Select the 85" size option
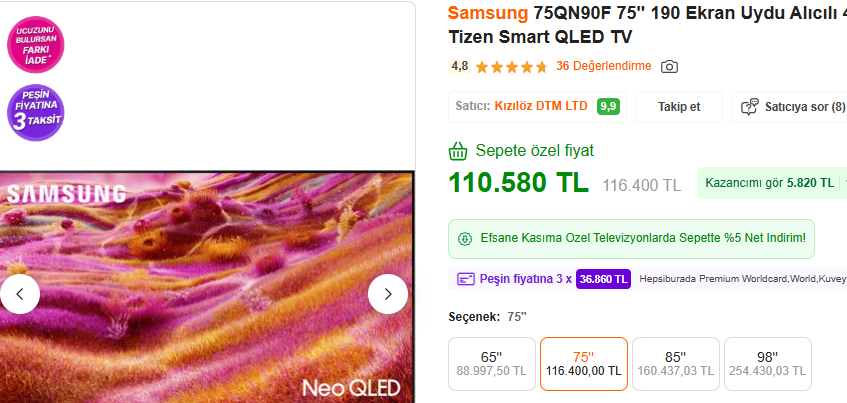 tap(676, 364)
